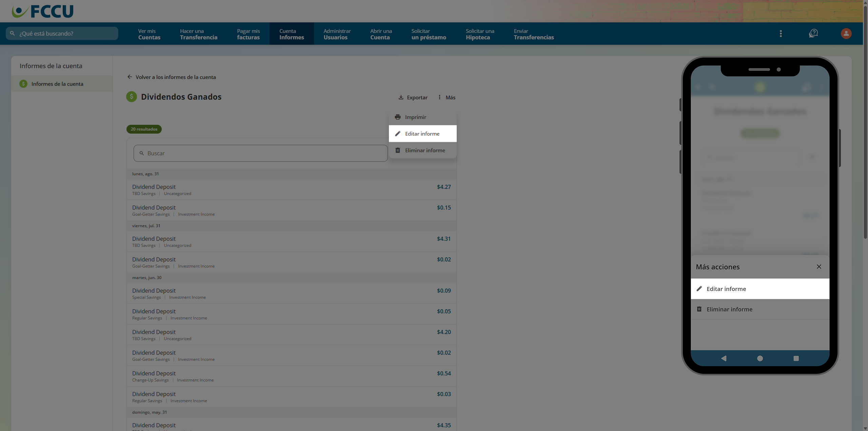868x431 pixels.
Task: Select Informes de la cuenta sidebar item
Action: tap(62, 84)
